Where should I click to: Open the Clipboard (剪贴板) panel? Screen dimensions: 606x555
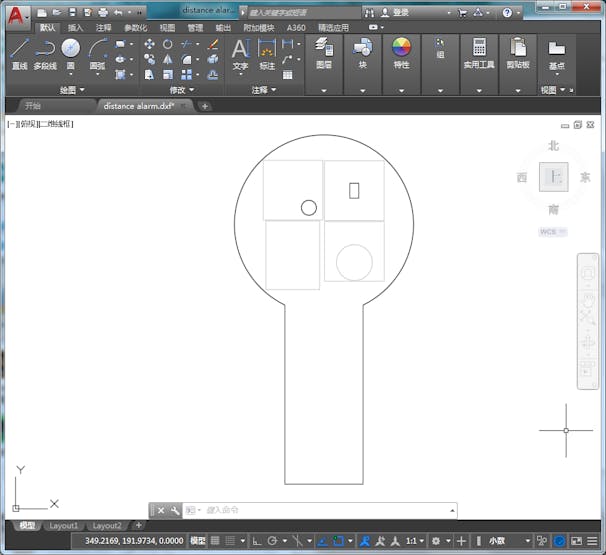[518, 52]
